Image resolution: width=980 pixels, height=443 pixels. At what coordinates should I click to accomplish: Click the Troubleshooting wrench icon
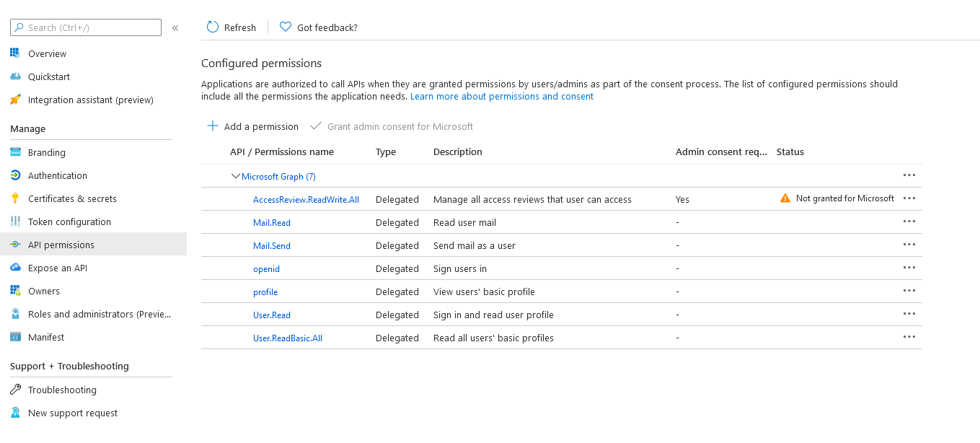pyautogui.click(x=15, y=390)
